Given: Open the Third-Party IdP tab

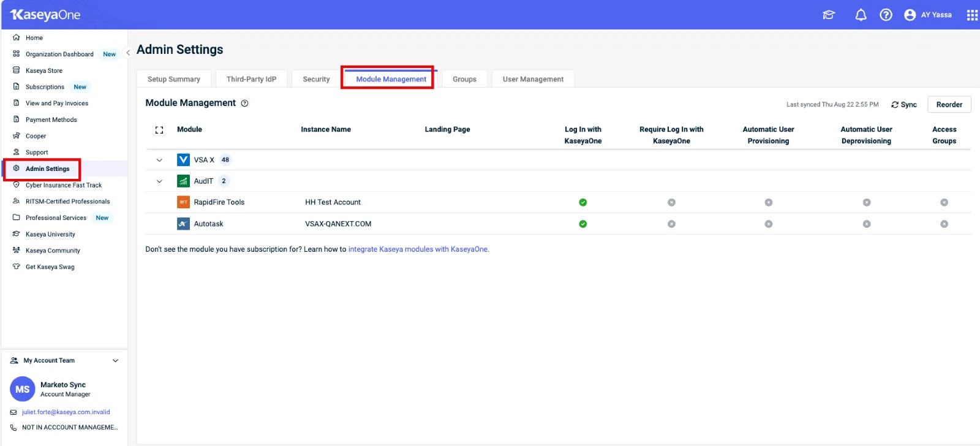Looking at the screenshot, I should click(x=251, y=79).
